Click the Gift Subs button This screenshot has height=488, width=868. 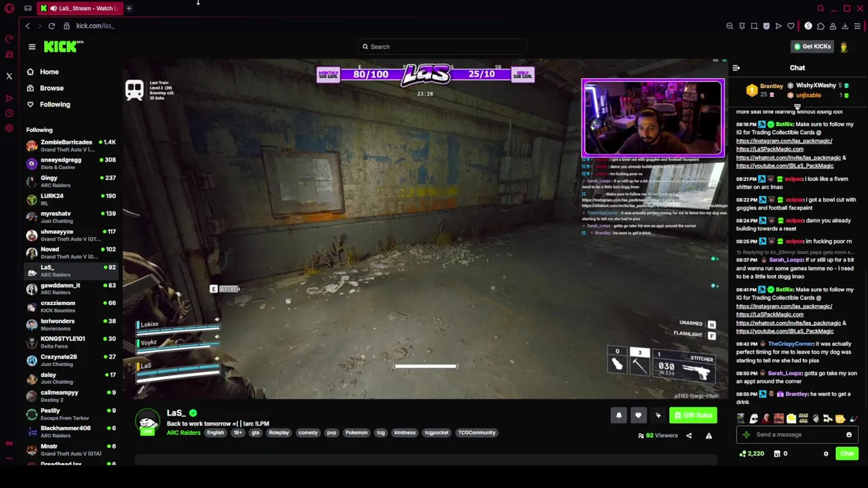[693, 415]
